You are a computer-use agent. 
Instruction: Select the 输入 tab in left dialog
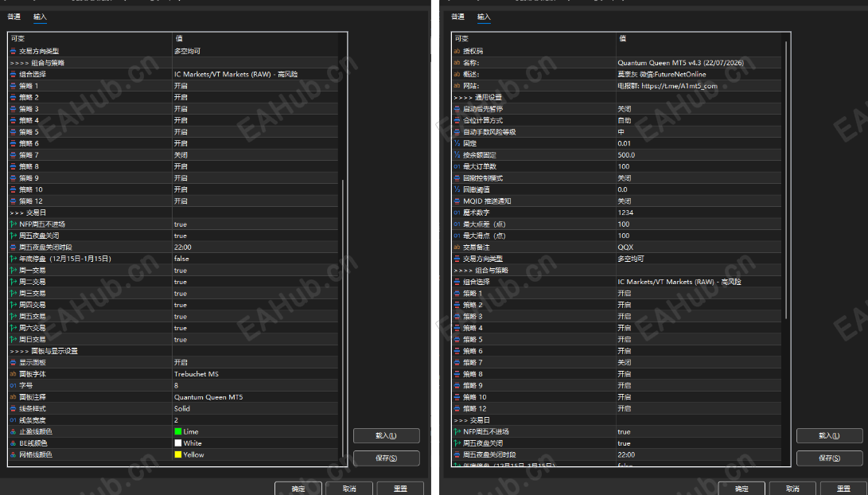tap(40, 17)
